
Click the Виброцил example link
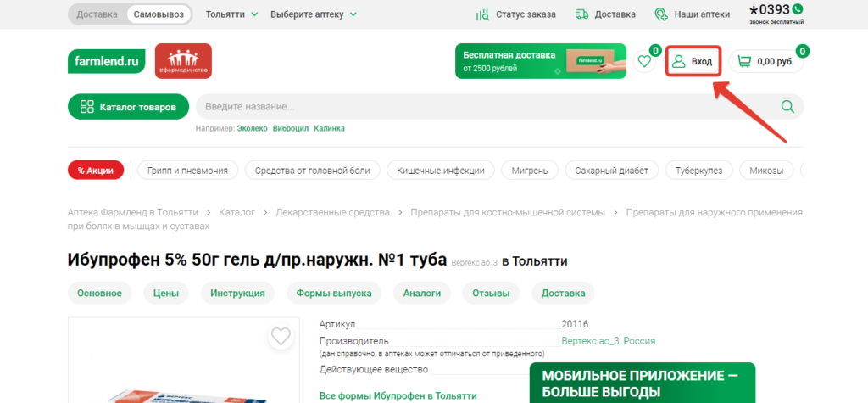pyautogui.click(x=291, y=128)
